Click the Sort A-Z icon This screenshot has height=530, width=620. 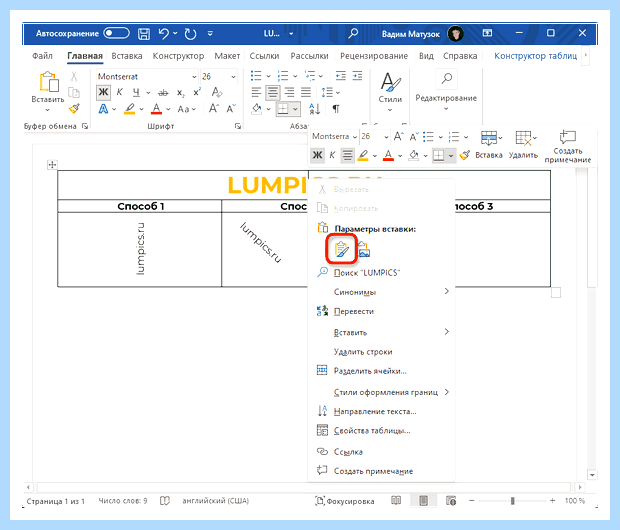[x=315, y=109]
